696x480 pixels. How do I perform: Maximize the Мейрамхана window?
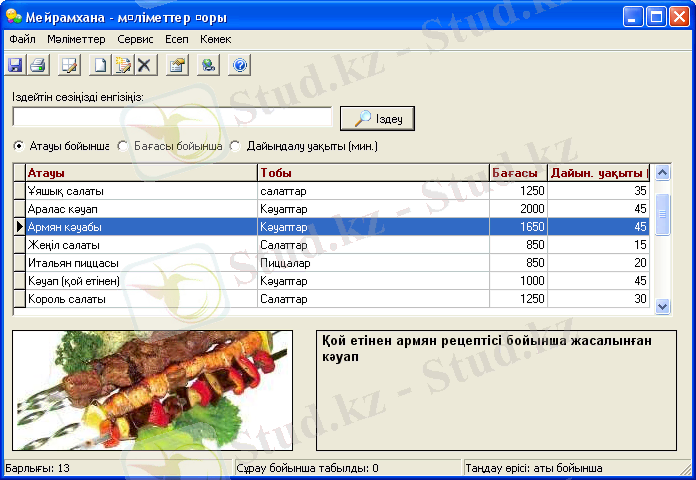coord(656,17)
